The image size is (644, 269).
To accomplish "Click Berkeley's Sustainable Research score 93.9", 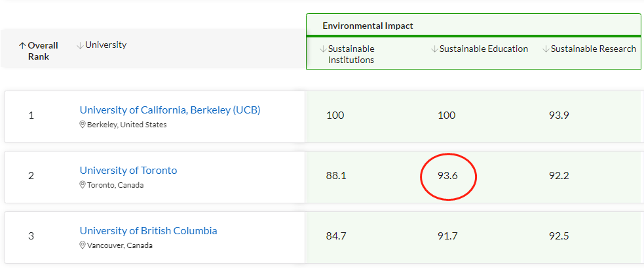I will (x=559, y=115).
